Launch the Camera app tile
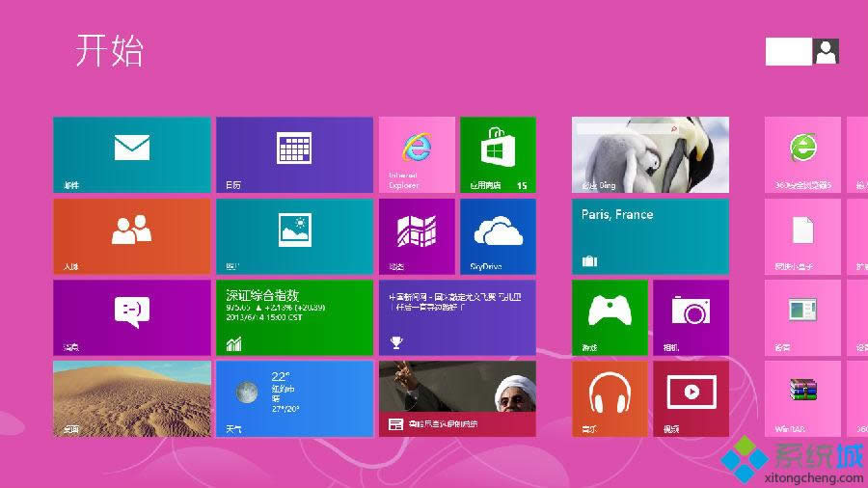 pyautogui.click(x=691, y=317)
